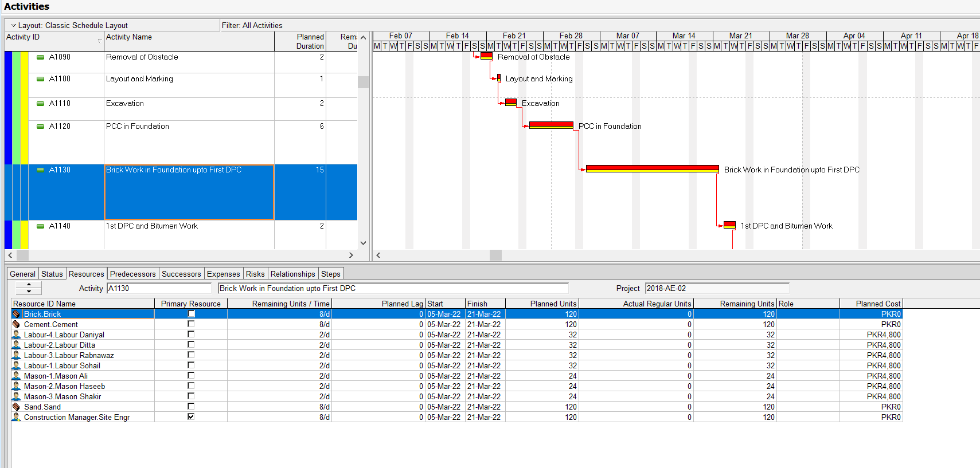The width and height of the screenshot is (980, 468).
Task: Click the Project field showing 2018-AE-02
Action: [717, 288]
